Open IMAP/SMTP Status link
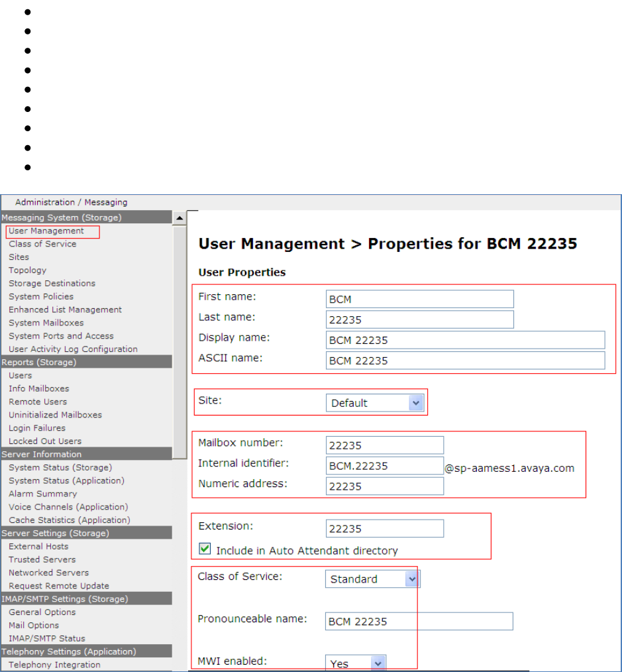Image resolution: width=622 pixels, height=672 pixels. (x=47, y=639)
